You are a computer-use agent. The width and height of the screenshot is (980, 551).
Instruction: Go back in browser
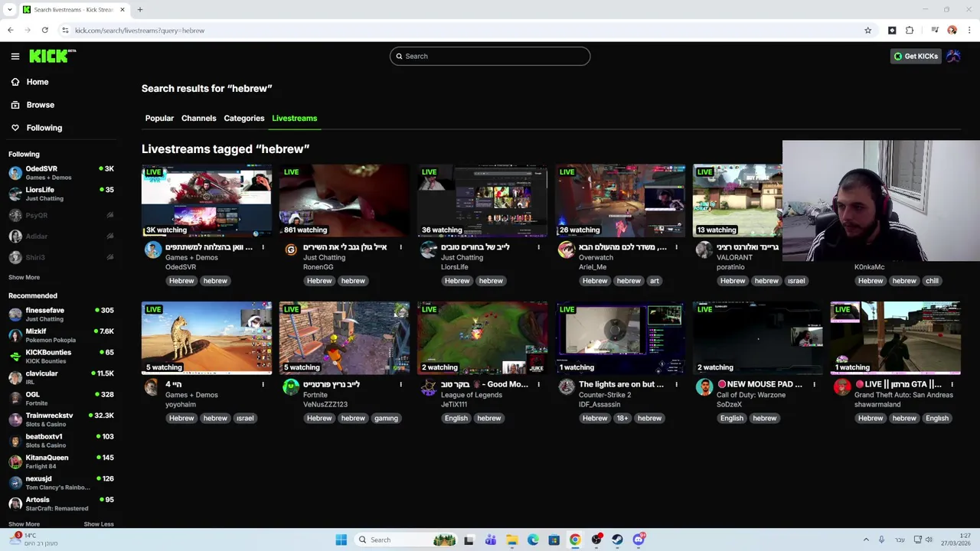(x=10, y=31)
